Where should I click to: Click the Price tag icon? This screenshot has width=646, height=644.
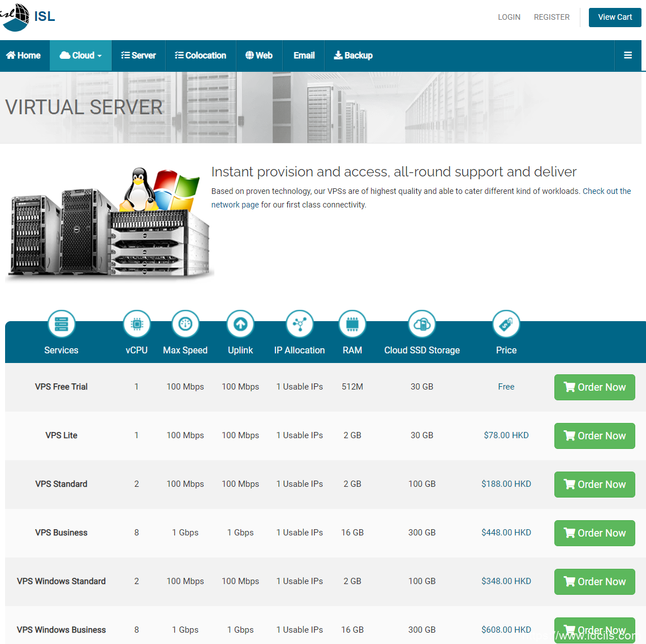click(x=506, y=324)
